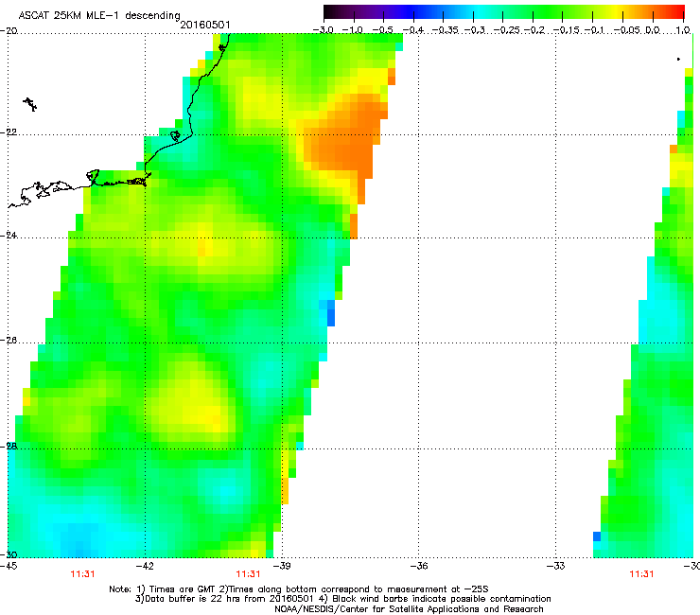Viewport: 700px width, 615px height.
Task: Click the -0.4 color scale label
Action: point(413,30)
